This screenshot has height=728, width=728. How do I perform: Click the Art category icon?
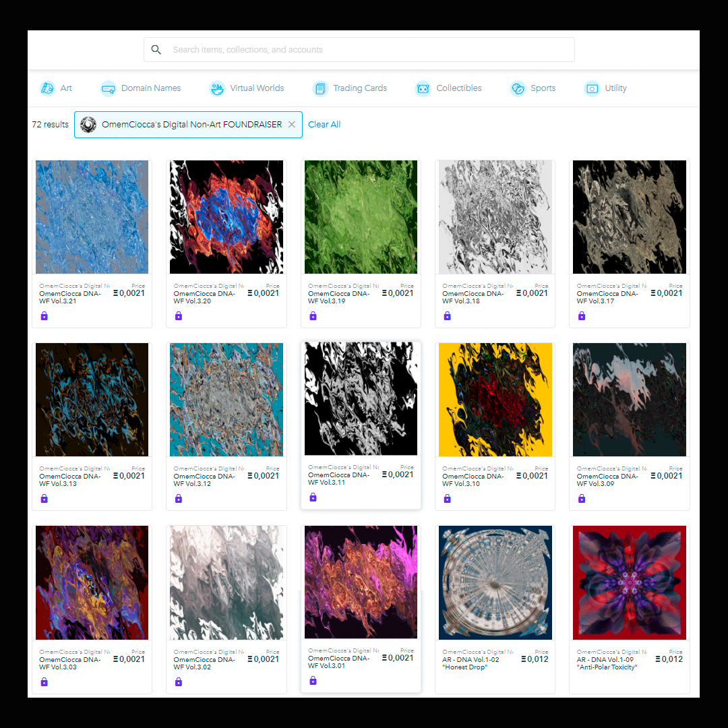pos(47,88)
